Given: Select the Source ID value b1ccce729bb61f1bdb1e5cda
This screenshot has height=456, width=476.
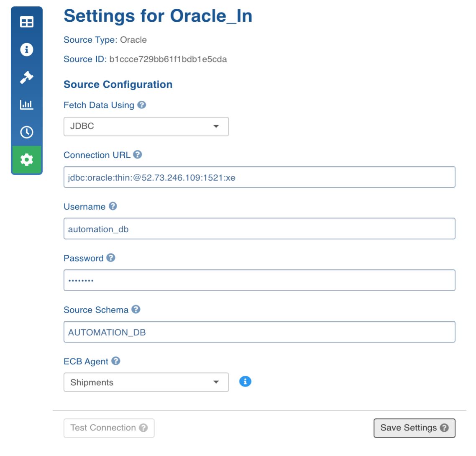Looking at the screenshot, I should tap(168, 59).
